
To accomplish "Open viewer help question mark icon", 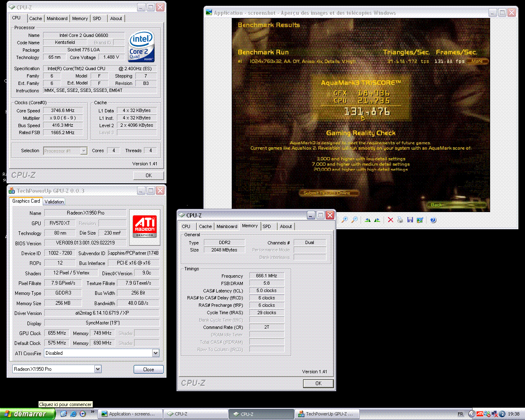I will pos(433,220).
